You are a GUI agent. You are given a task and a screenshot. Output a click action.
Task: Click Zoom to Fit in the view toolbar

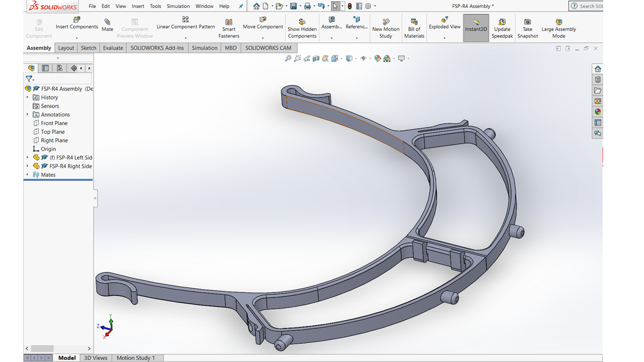tap(288, 59)
